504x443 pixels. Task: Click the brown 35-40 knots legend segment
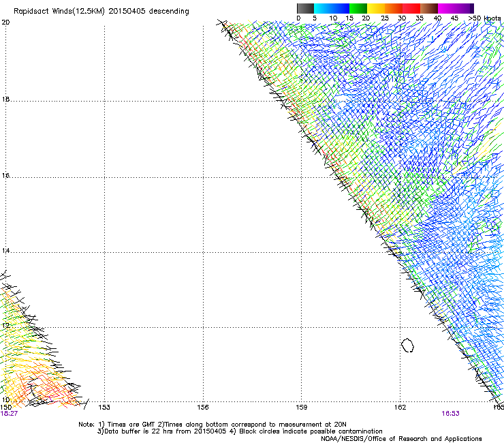click(x=429, y=8)
